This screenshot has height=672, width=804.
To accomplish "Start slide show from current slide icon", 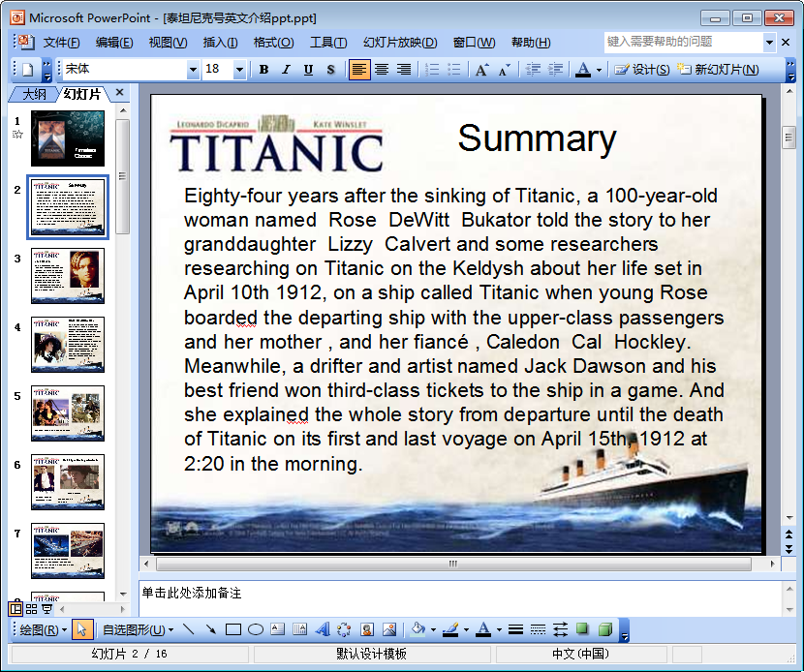I will point(46,609).
